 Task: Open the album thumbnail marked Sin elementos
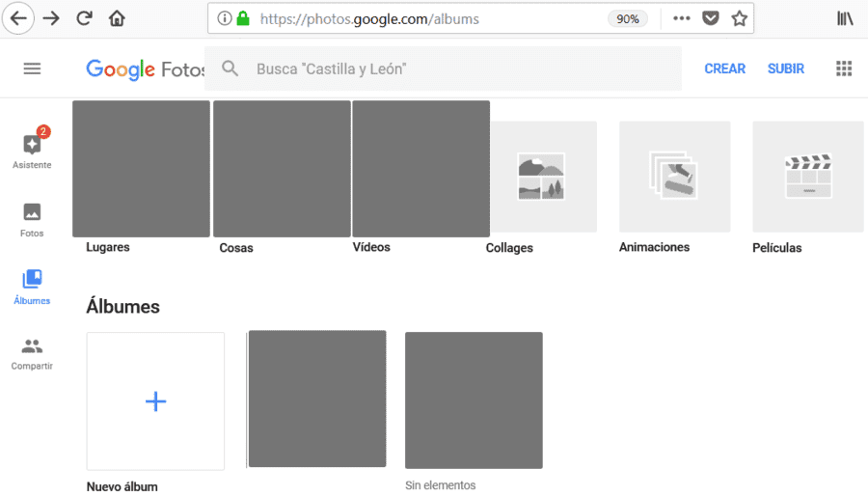click(x=474, y=400)
